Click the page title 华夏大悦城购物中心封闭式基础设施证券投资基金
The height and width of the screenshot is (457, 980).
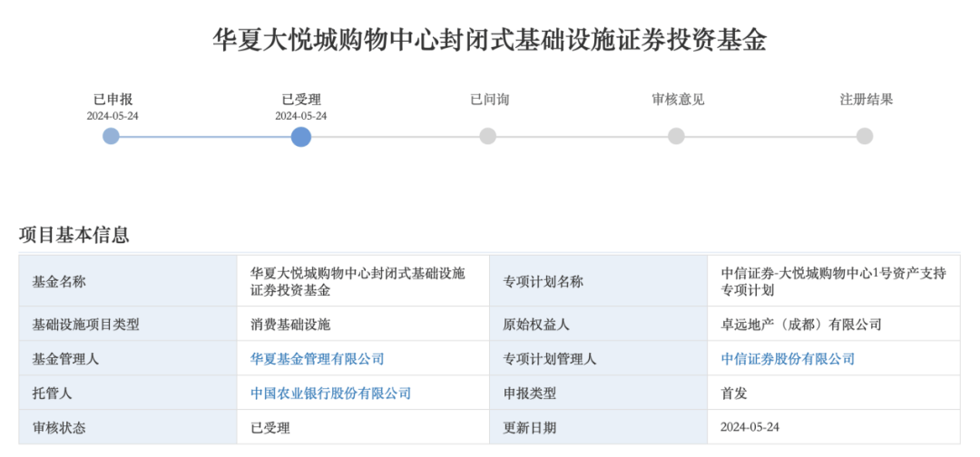tap(489, 41)
